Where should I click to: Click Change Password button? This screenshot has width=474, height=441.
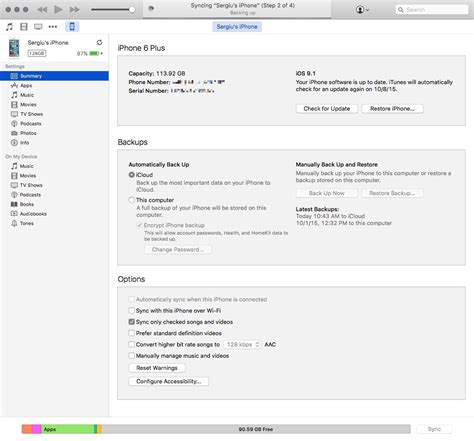click(x=178, y=250)
